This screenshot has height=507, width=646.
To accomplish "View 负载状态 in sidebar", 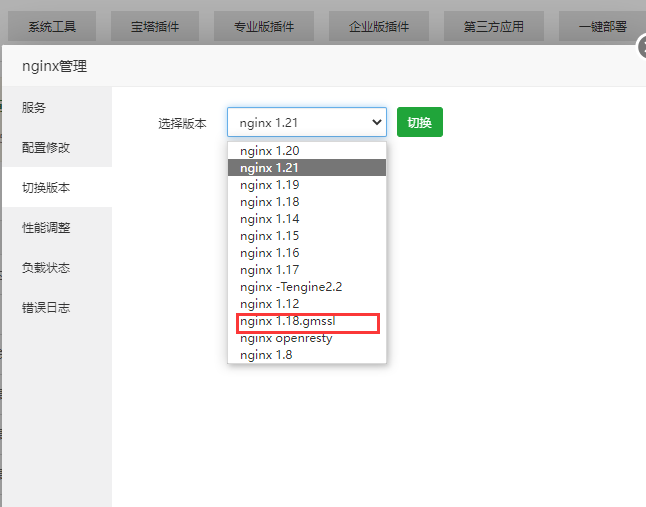I will [x=57, y=267].
